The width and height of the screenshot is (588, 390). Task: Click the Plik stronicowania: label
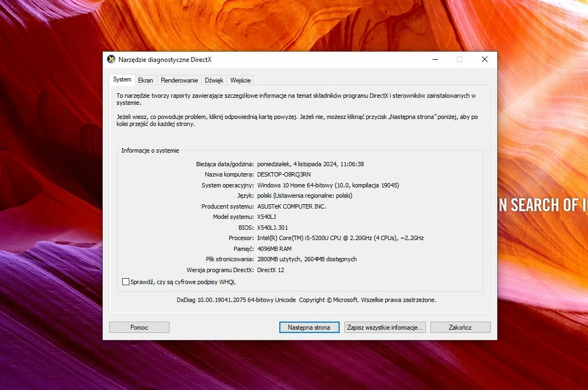point(230,259)
